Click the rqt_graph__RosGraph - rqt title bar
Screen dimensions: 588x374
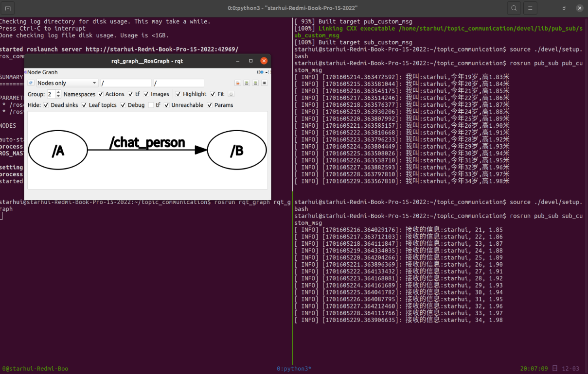point(147,61)
